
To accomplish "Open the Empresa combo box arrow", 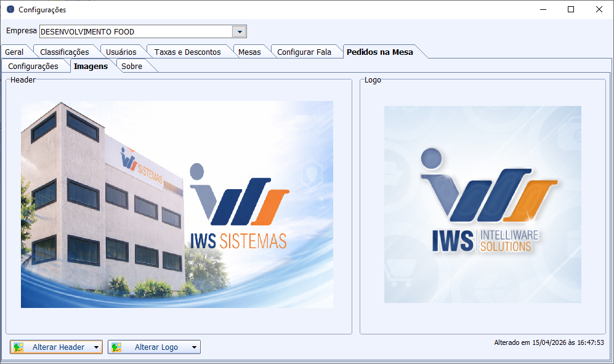I will point(239,31).
